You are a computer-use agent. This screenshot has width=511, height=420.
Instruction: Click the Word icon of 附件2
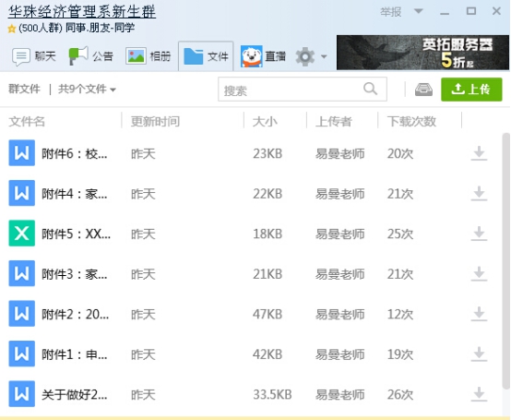[x=22, y=313]
